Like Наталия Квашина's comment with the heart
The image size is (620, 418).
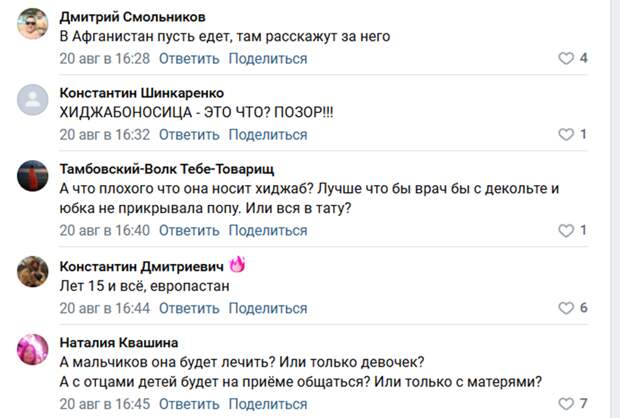567,404
